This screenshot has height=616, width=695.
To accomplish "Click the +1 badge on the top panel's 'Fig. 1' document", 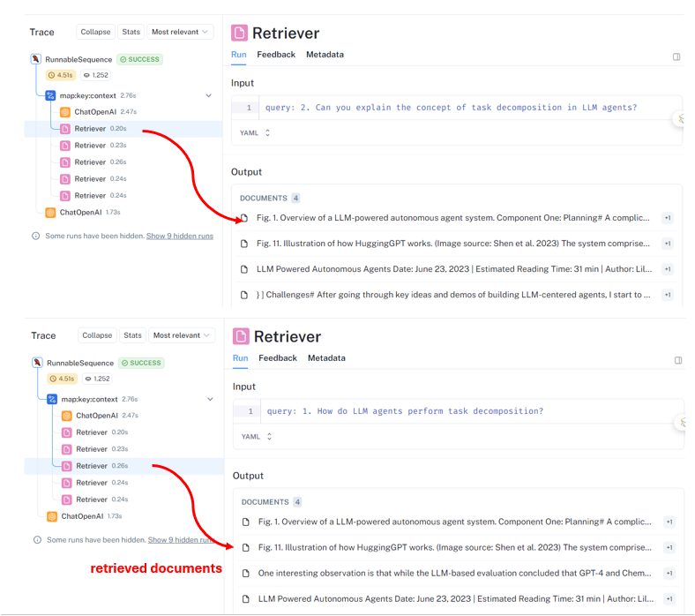I will pyautogui.click(x=668, y=218).
